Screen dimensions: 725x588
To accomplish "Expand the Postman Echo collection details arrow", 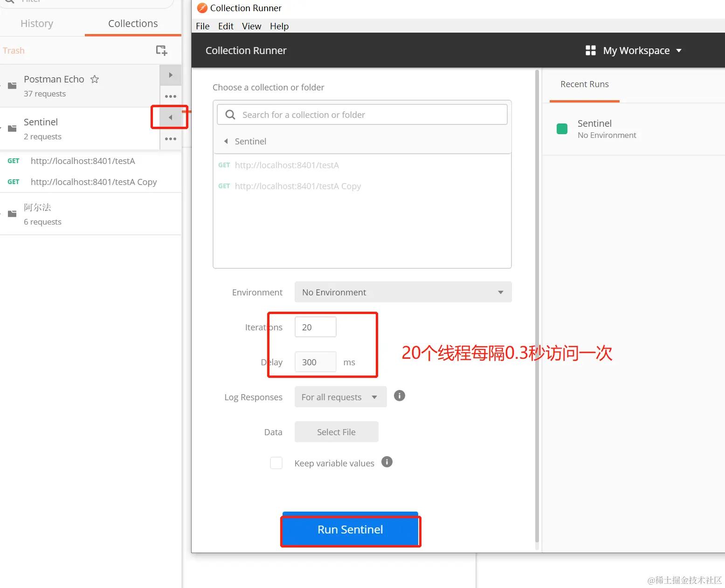I will 171,75.
